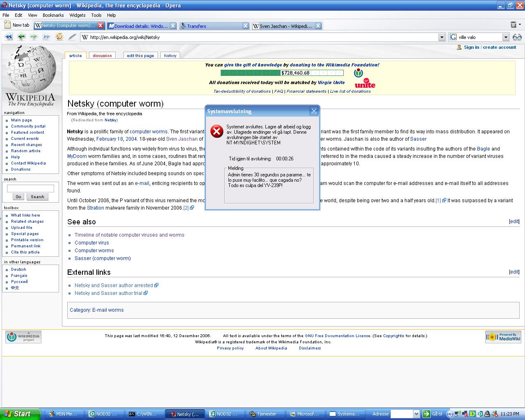This screenshot has height=420, width=525.
Task: Open the closed tabs trash can
Action: click(x=513, y=25)
